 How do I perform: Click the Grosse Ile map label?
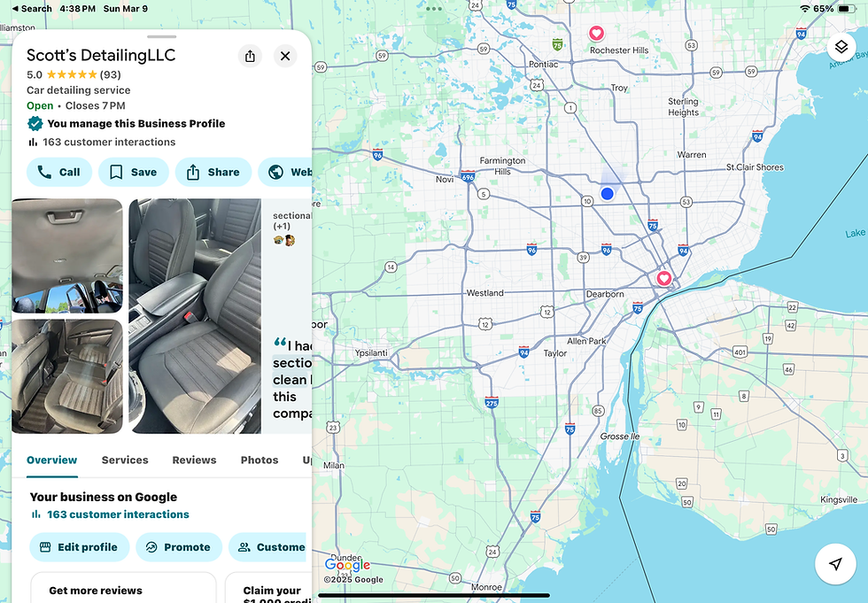click(620, 437)
